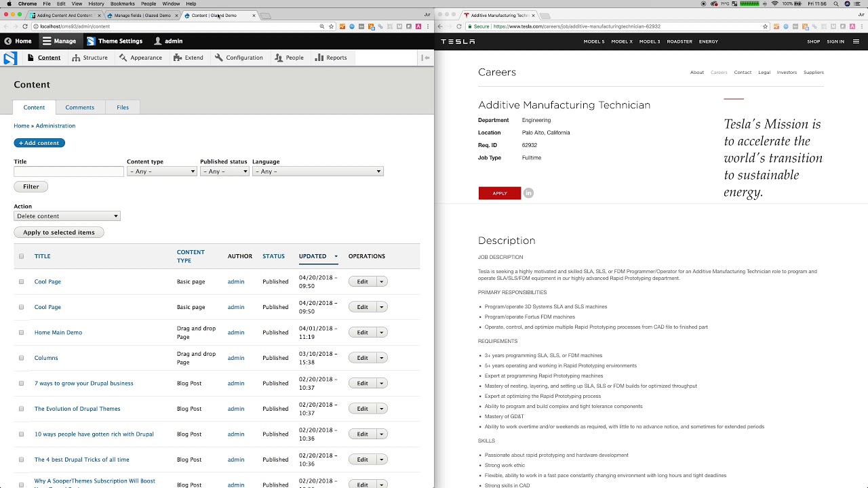Image resolution: width=868 pixels, height=488 pixels.
Task: Click Apply to selected items
Action: 58,232
